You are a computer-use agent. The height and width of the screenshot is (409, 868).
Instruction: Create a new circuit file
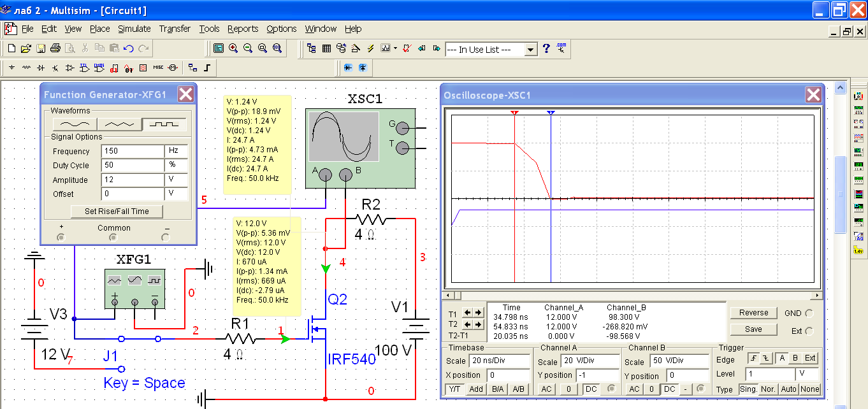pyautogui.click(x=11, y=48)
